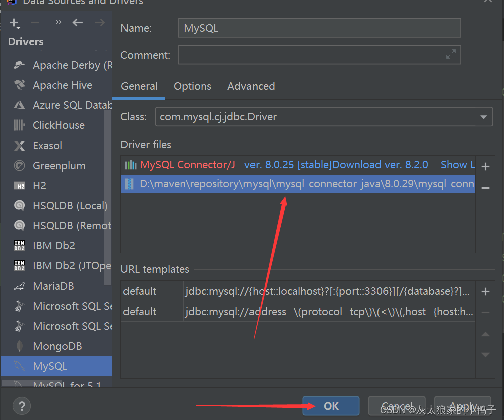Click the forward arrow in the toolbar

coord(99,23)
